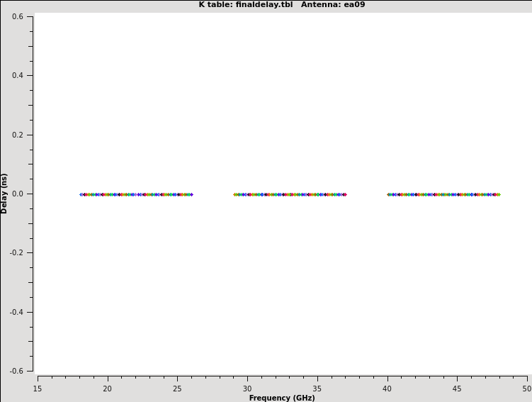Select the -0.6 tick label on y-axis
Image resolution: width=532 pixels, height=402 pixels.
[16, 371]
